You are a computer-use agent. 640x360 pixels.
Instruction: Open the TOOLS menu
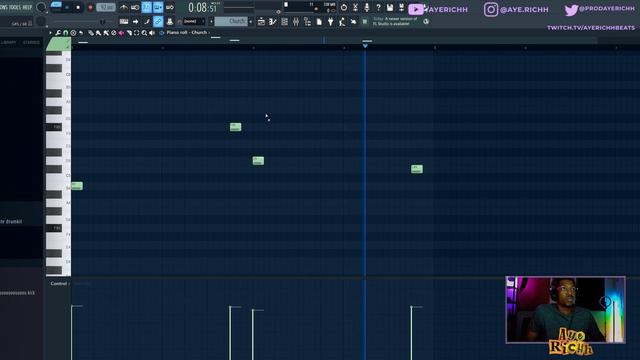[16, 7]
